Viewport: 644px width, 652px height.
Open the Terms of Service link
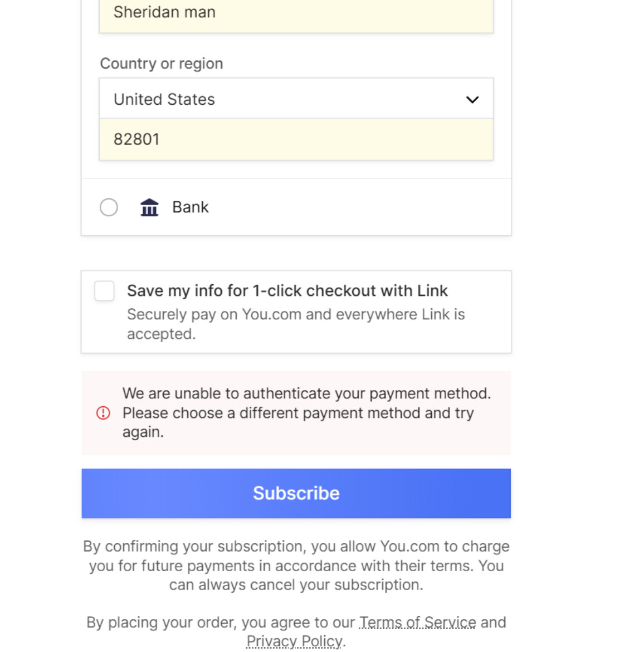(x=417, y=622)
